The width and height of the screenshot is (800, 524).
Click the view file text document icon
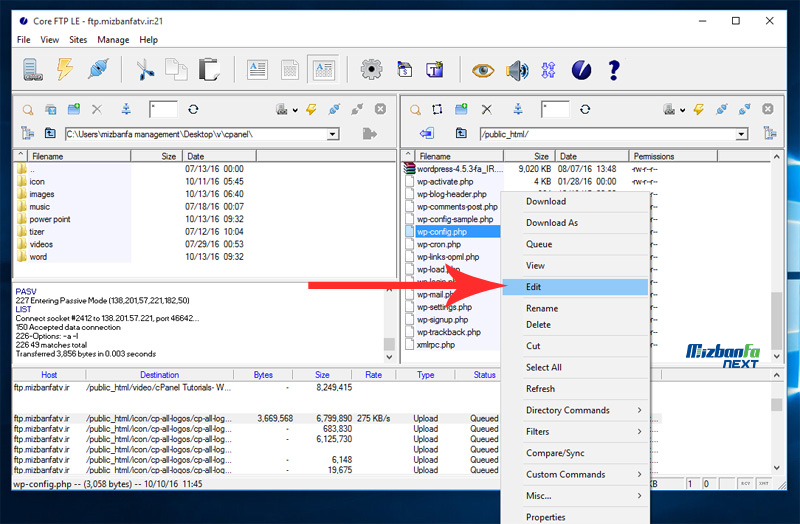[257, 69]
